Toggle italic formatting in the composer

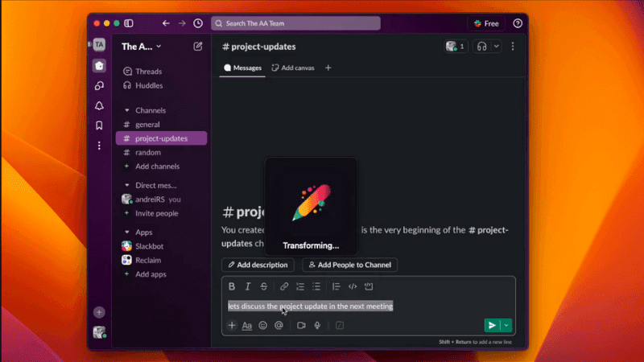pyautogui.click(x=248, y=286)
